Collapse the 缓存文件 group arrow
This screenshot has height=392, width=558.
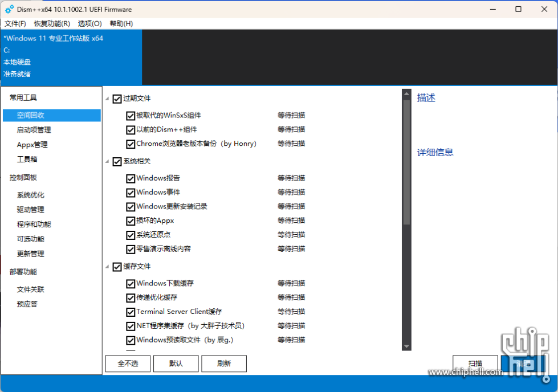pyautogui.click(x=107, y=267)
